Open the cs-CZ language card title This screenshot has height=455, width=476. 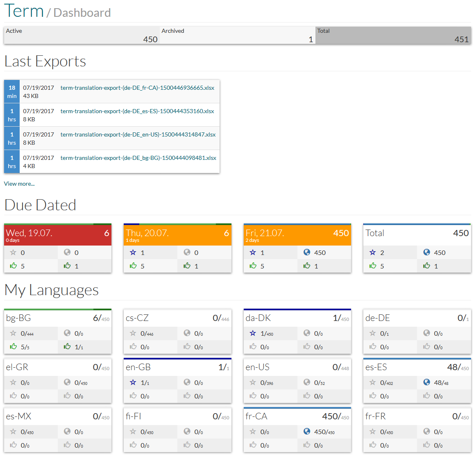[x=137, y=318]
